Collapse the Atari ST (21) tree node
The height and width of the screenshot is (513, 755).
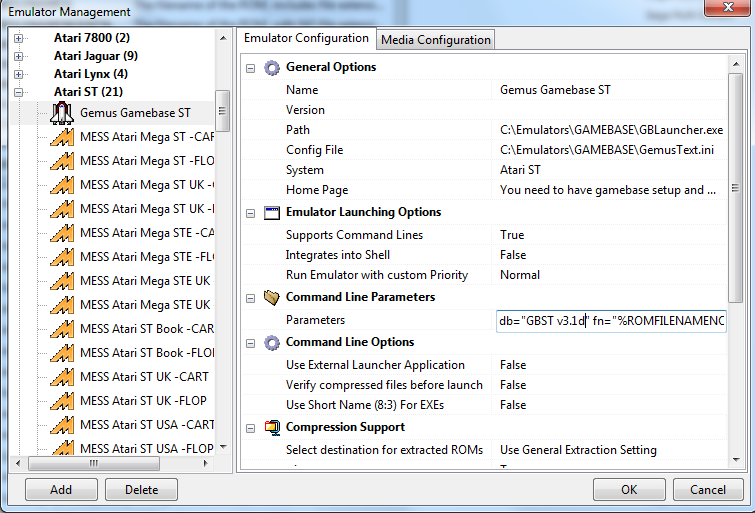tap(18, 92)
